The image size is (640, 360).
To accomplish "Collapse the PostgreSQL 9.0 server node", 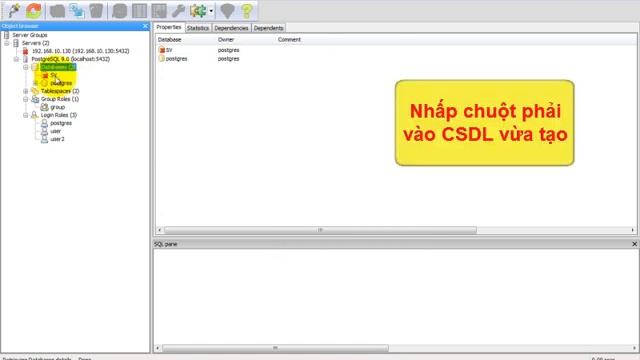I will (x=16, y=59).
